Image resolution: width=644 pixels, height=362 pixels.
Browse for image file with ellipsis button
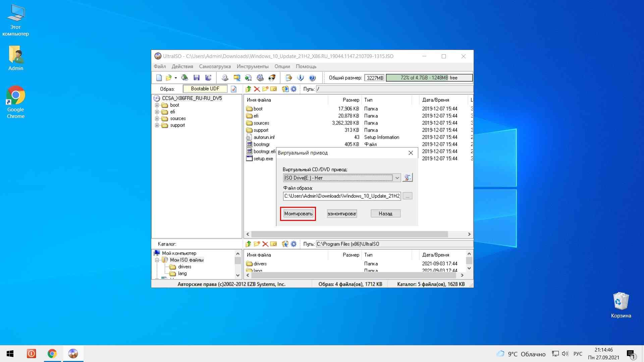point(408,196)
